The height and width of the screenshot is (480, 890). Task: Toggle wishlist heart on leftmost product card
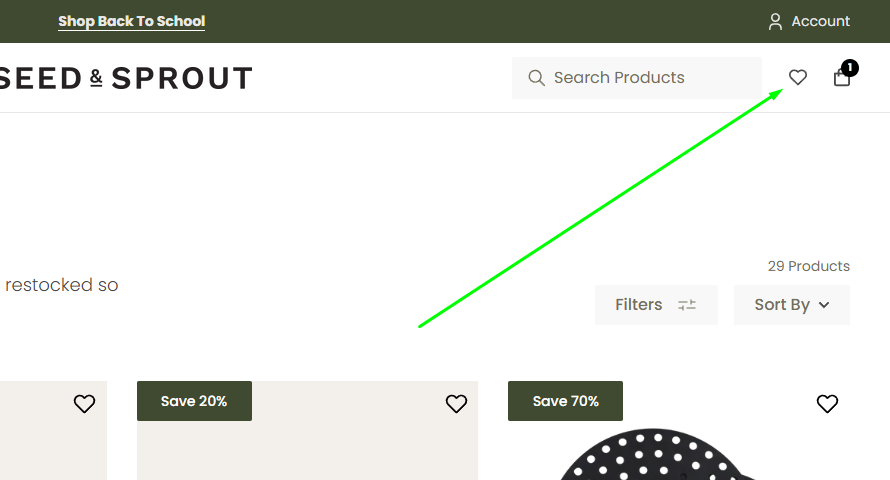[84, 404]
